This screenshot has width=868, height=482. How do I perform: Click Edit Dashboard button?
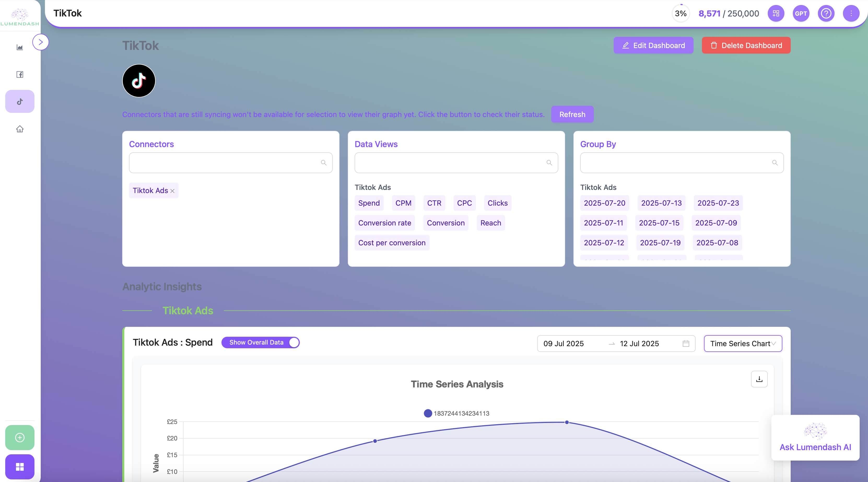coord(653,45)
